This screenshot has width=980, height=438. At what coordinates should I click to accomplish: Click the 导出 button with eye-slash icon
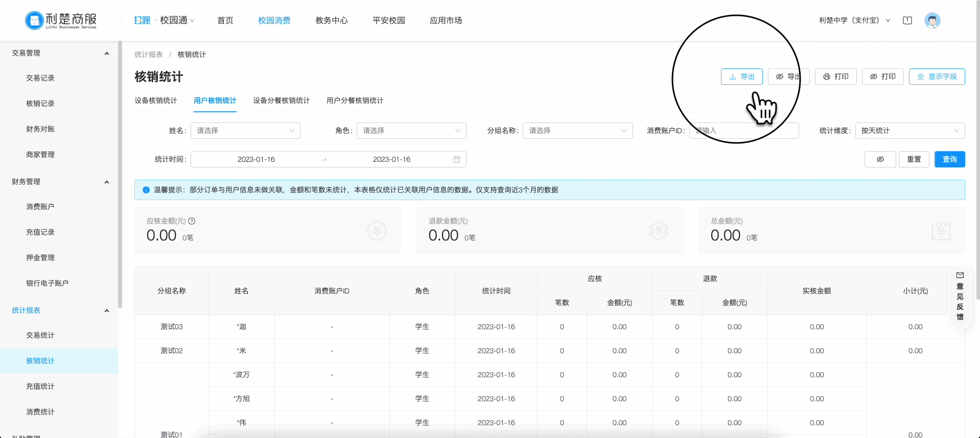pos(788,77)
